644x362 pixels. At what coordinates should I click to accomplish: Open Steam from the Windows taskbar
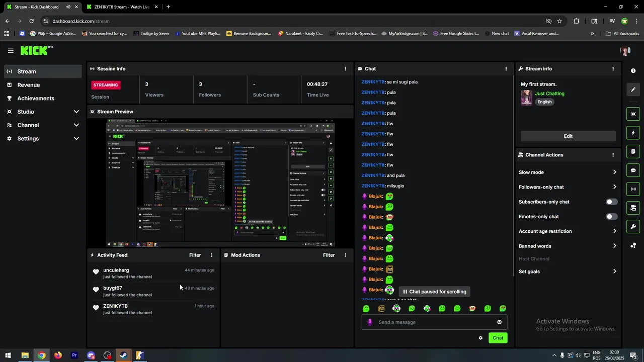(123, 355)
